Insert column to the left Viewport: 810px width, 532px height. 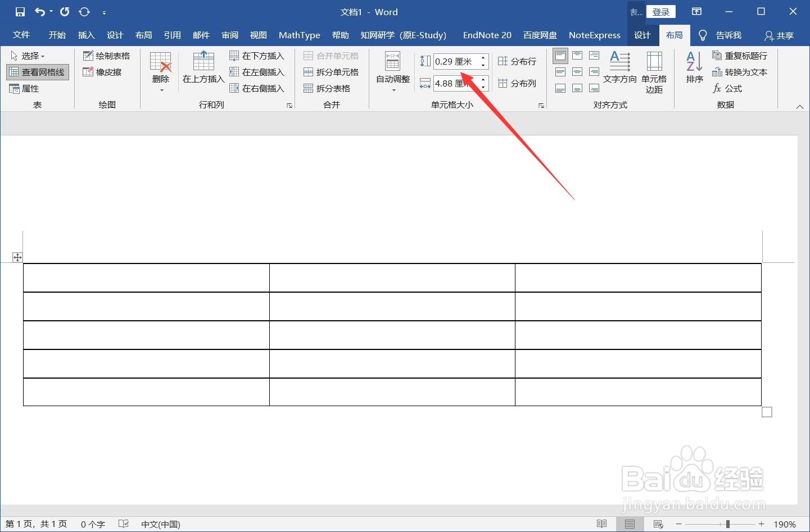257,72
